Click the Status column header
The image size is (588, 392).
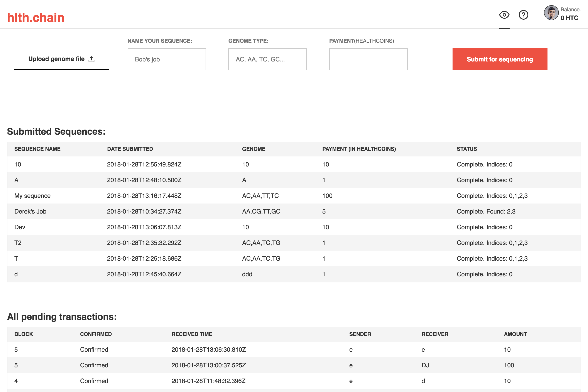[x=467, y=149]
